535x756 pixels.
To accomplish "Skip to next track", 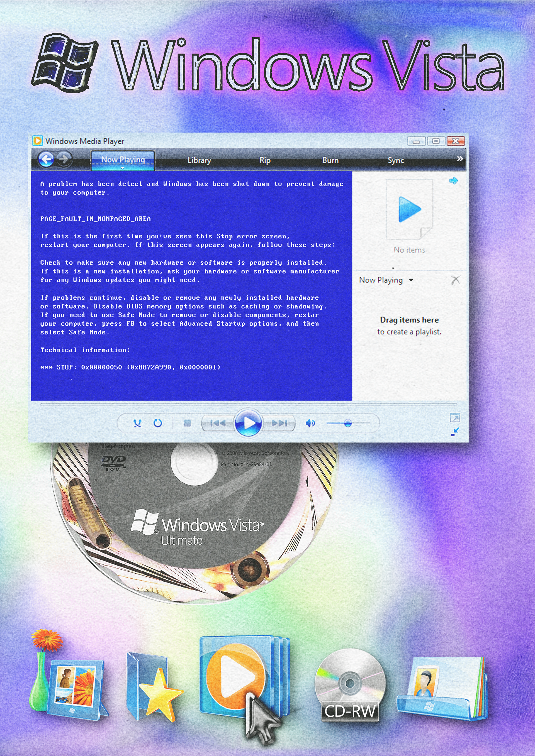I will pyautogui.click(x=279, y=423).
